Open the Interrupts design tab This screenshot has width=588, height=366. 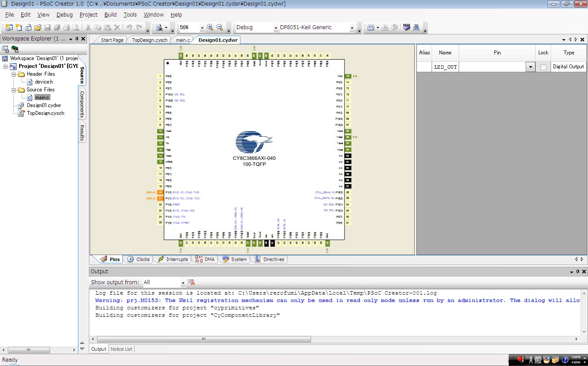point(173,259)
